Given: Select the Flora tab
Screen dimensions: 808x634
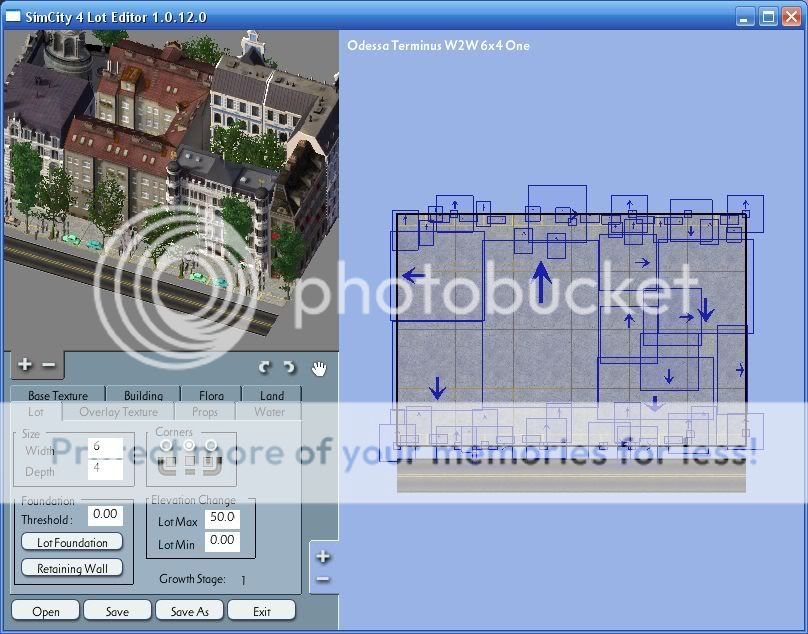Looking at the screenshot, I should click(211, 395).
